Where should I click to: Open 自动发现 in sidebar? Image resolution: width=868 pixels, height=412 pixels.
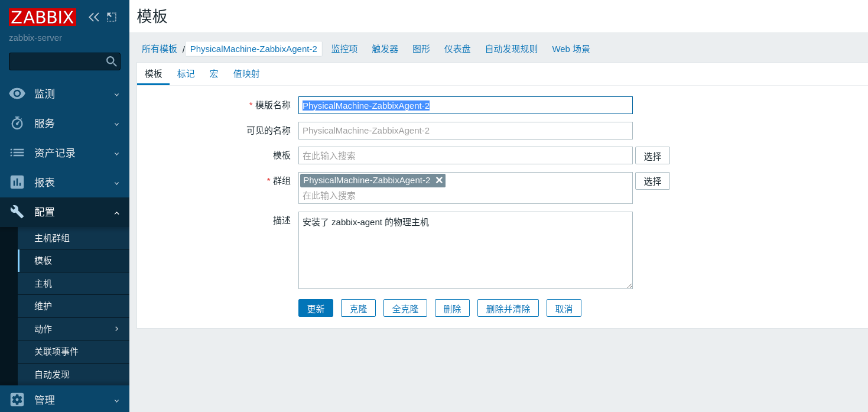point(73,374)
